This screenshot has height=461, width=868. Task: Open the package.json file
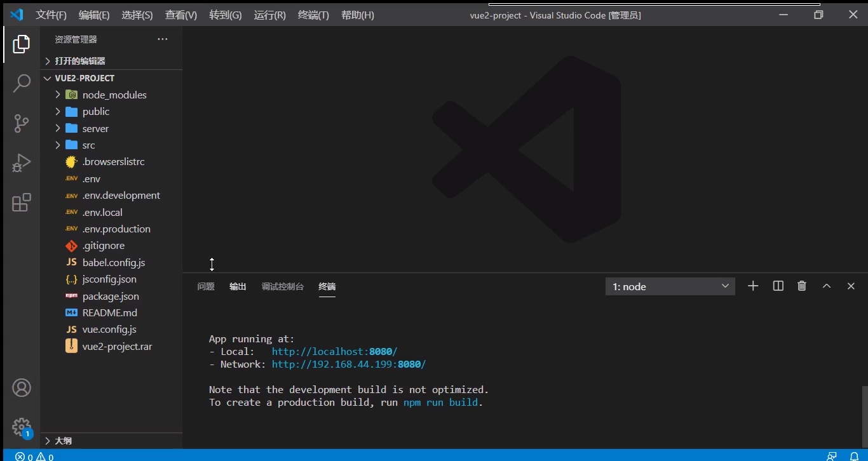pos(111,296)
